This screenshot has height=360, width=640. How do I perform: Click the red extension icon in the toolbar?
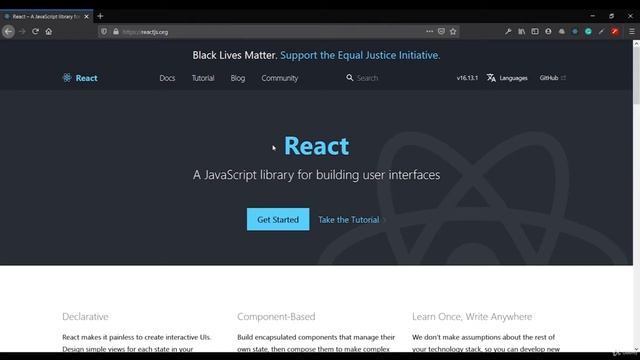pos(615,31)
